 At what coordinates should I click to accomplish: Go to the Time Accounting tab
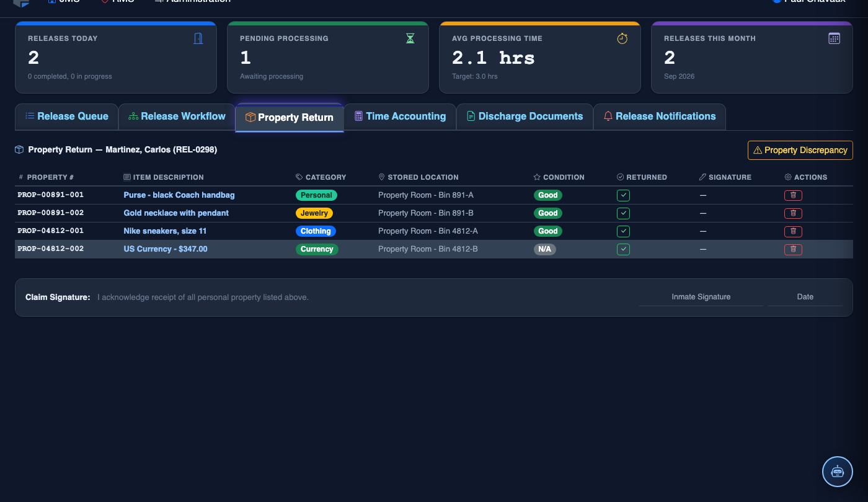pyautogui.click(x=400, y=117)
